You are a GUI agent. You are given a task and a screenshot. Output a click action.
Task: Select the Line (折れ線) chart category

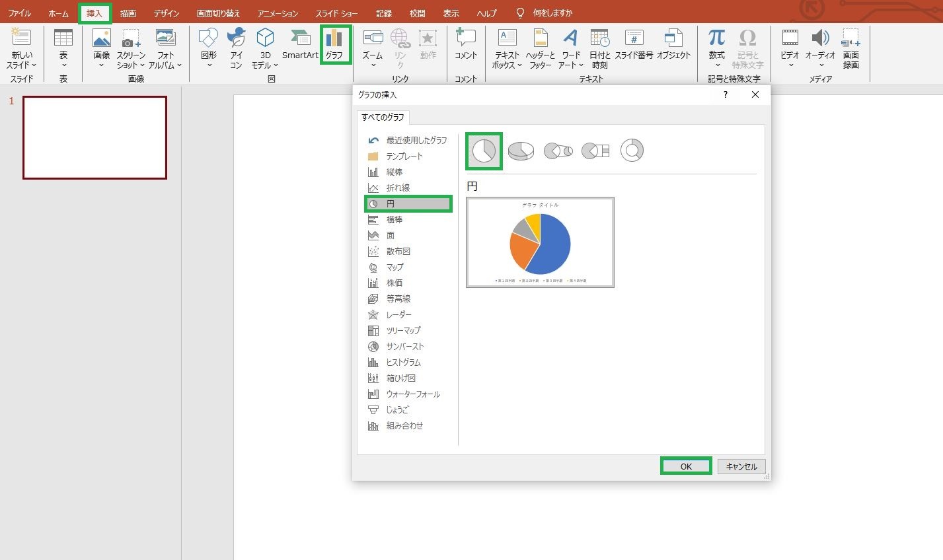(408, 188)
